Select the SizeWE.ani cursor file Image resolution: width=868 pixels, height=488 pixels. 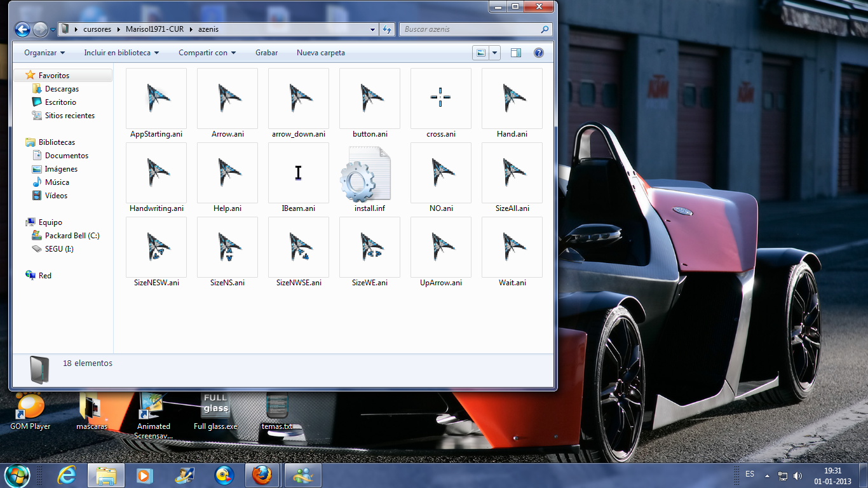pyautogui.click(x=370, y=252)
